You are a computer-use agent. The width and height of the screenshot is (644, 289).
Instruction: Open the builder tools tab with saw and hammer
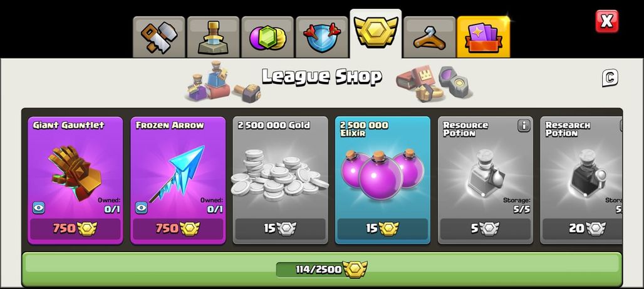pyautogui.click(x=159, y=38)
